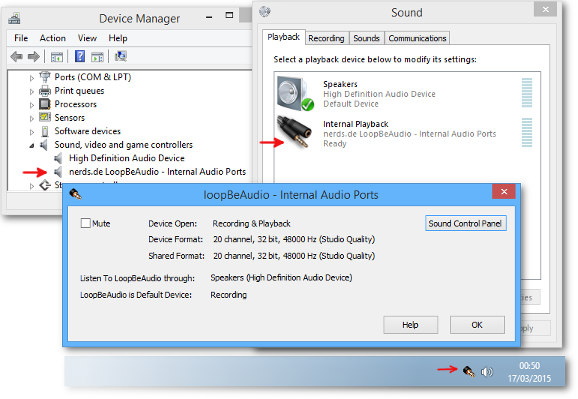
Task: Minimize the Device Manager window
Action: click(209, 16)
